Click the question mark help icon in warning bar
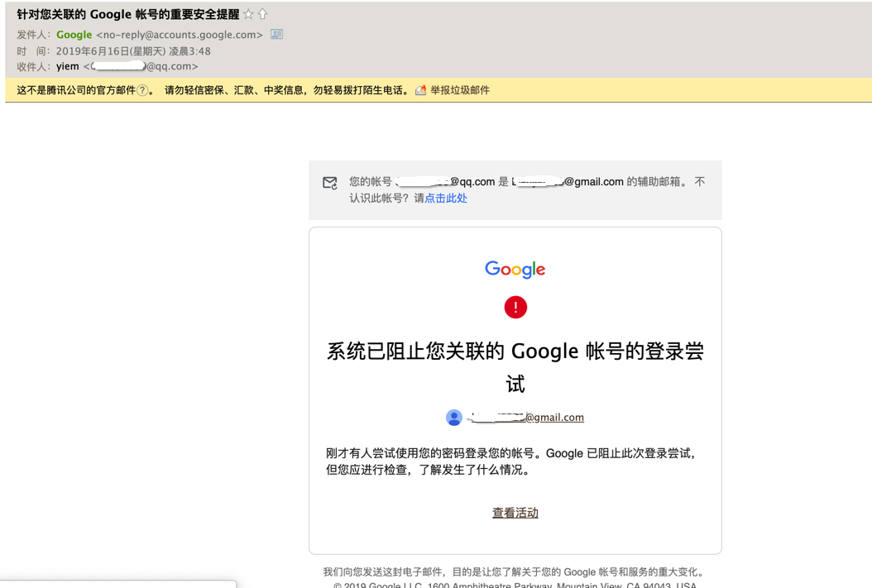Viewport: 872px width, 588px height. [x=143, y=90]
